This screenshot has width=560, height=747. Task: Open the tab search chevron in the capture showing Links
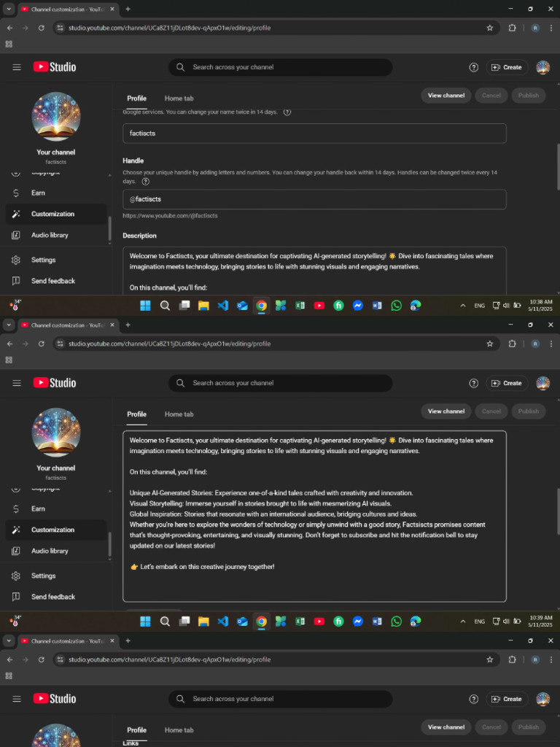8,640
